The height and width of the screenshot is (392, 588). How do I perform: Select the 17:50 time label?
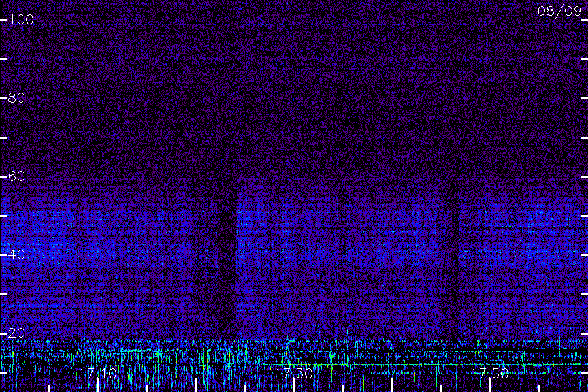pyautogui.click(x=490, y=374)
